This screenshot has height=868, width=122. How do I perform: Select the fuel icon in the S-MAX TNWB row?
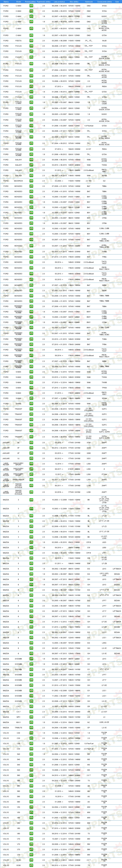coord(31,382)
